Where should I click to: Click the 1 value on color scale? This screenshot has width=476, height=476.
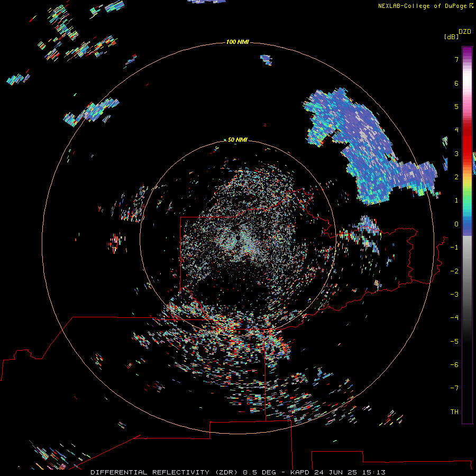(x=456, y=200)
